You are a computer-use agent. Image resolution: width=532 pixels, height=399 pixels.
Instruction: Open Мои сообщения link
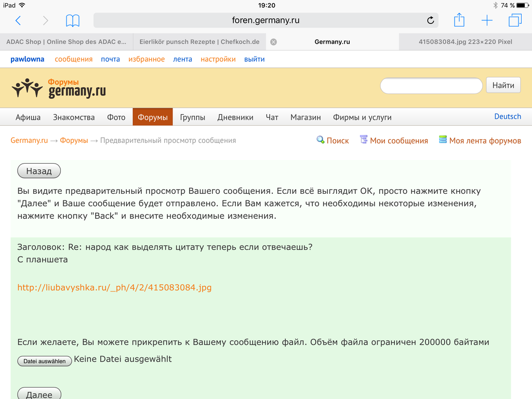click(x=394, y=140)
